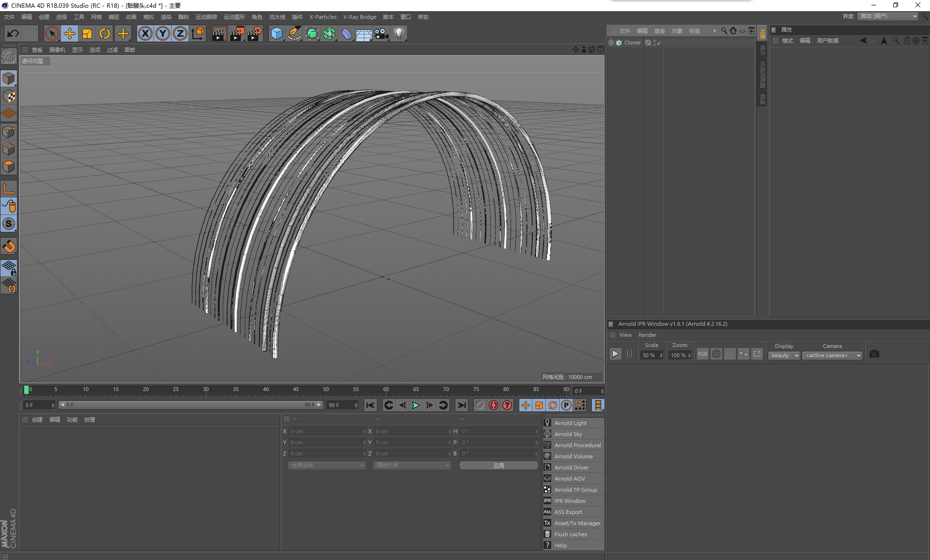The image size is (930, 560).
Task: Toggle Cloner enabled green checkmark
Action: [659, 43]
